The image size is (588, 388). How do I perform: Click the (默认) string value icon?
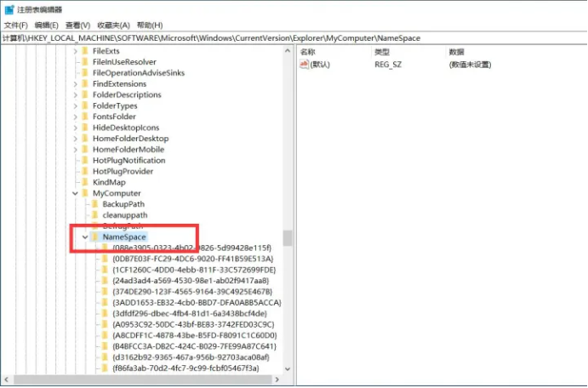click(304, 64)
